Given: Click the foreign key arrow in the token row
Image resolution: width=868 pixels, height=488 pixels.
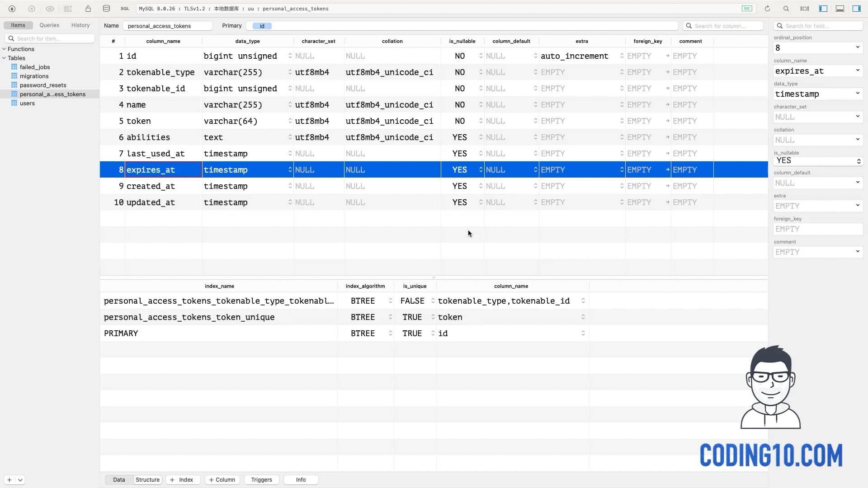Looking at the screenshot, I should click(667, 121).
